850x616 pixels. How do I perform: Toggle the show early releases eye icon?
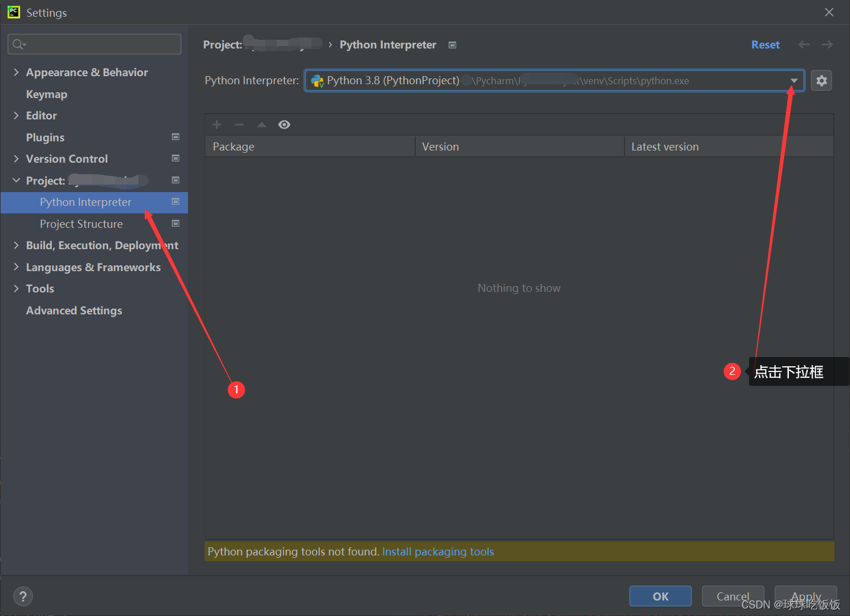tap(284, 125)
